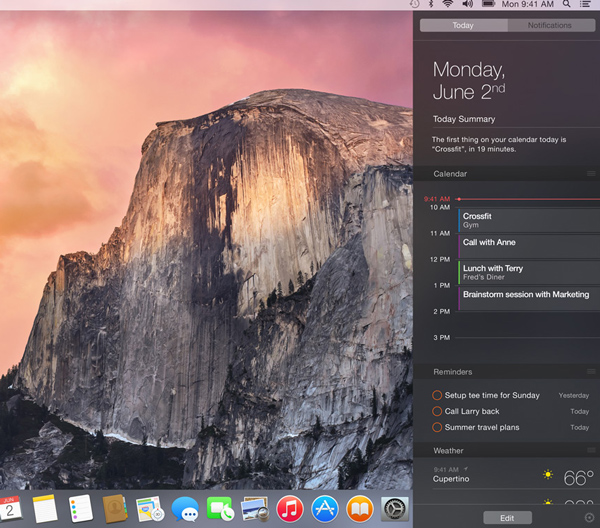Click the Spotlight search icon in menu bar
Image resolution: width=600 pixels, height=528 pixels.
(565, 5)
